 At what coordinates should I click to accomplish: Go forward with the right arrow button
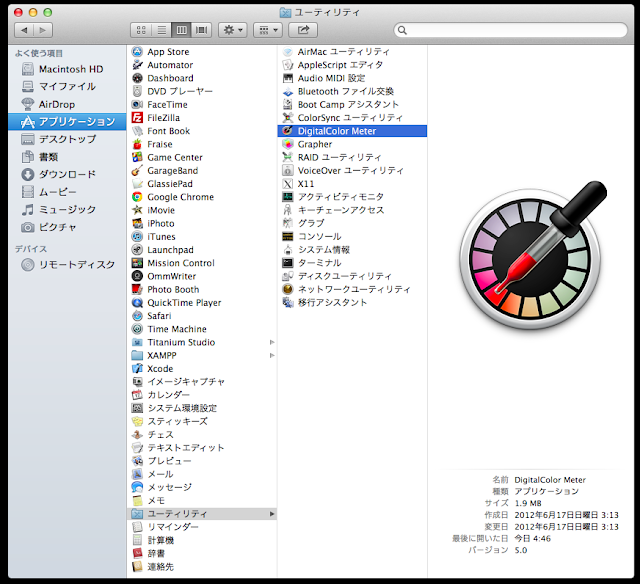43,30
